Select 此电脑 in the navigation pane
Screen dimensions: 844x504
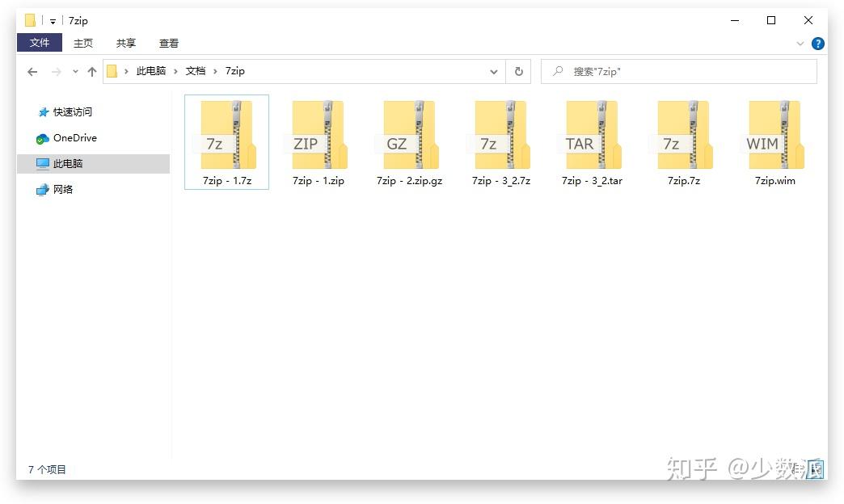tap(93, 163)
